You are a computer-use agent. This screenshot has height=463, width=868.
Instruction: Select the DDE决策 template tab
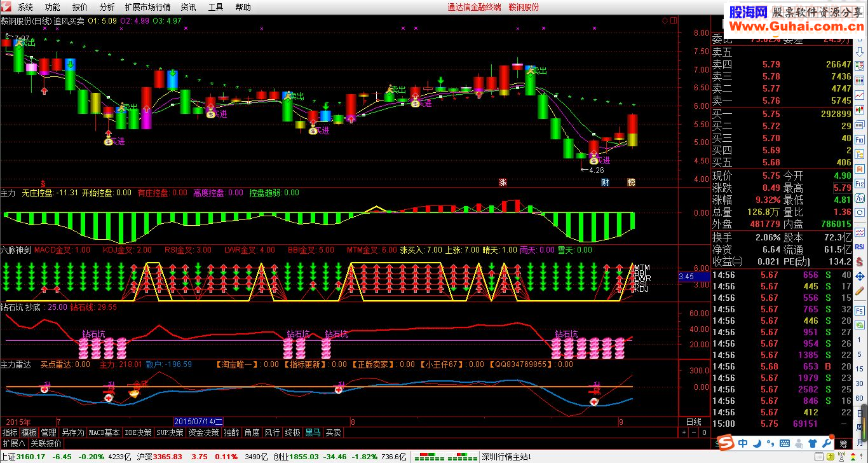pos(139,432)
